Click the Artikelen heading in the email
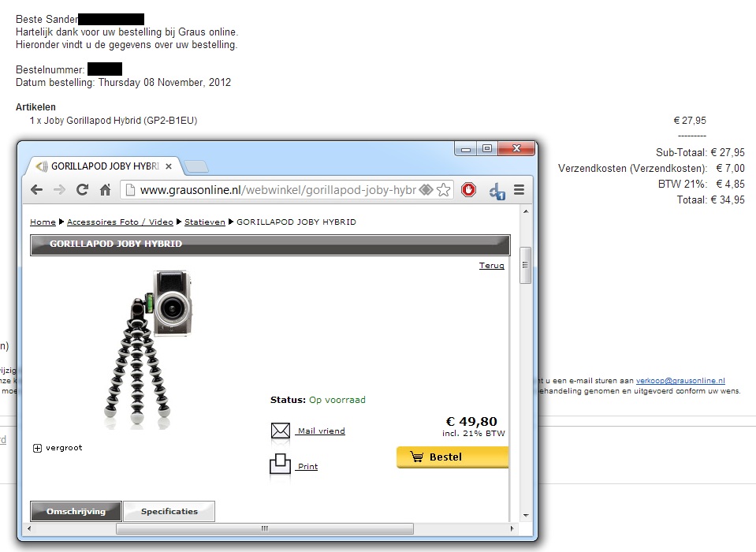 (35, 107)
